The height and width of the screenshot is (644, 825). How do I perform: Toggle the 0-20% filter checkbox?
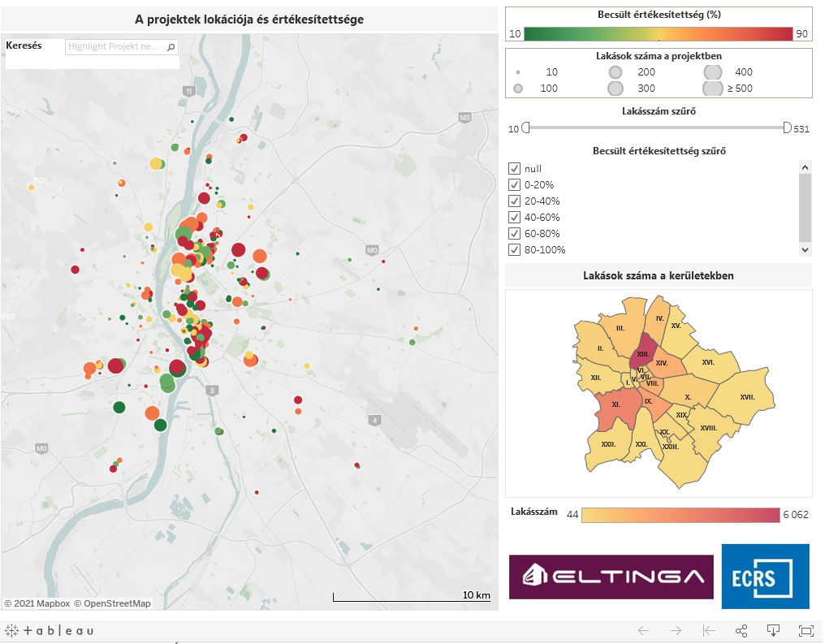click(x=514, y=184)
